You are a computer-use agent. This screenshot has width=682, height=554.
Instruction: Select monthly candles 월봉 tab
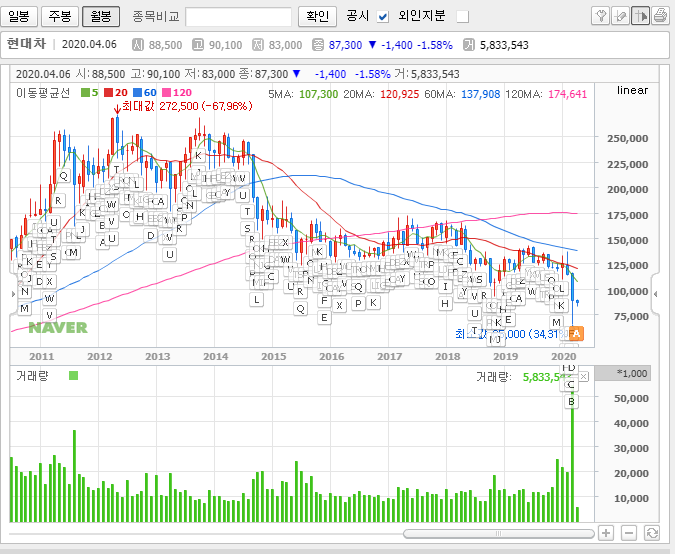coord(100,16)
